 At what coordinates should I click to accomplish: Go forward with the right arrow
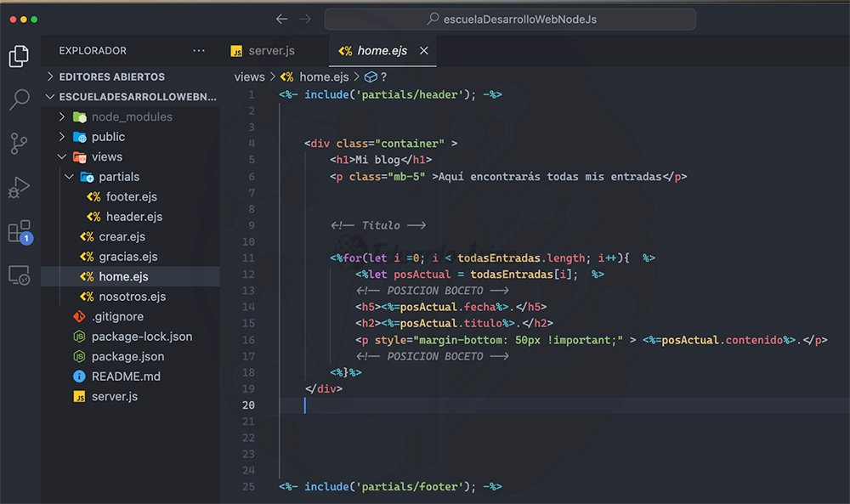point(305,19)
